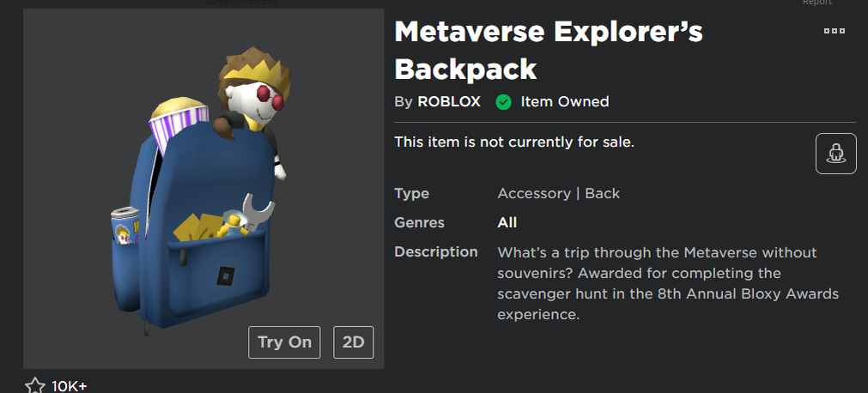Screen dimensions: 868x393
Task: Switch the preview to 2D view
Action: (x=353, y=342)
